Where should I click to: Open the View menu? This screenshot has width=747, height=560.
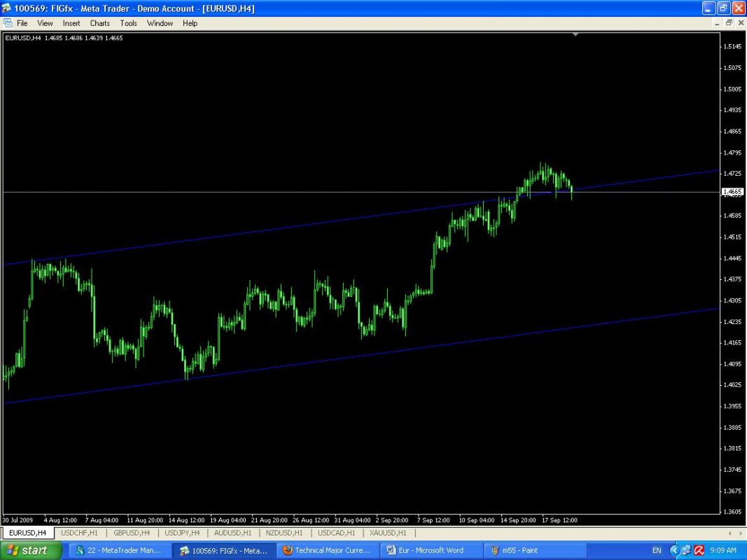pyautogui.click(x=45, y=23)
